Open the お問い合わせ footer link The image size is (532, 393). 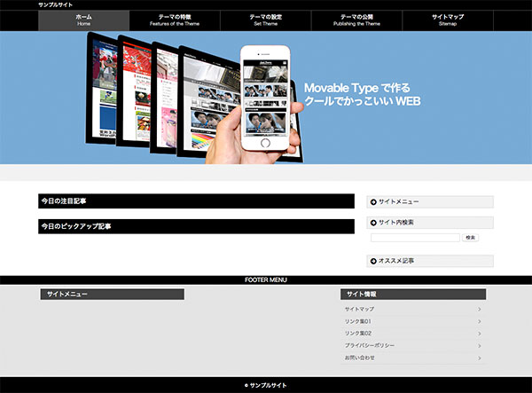tap(360, 358)
